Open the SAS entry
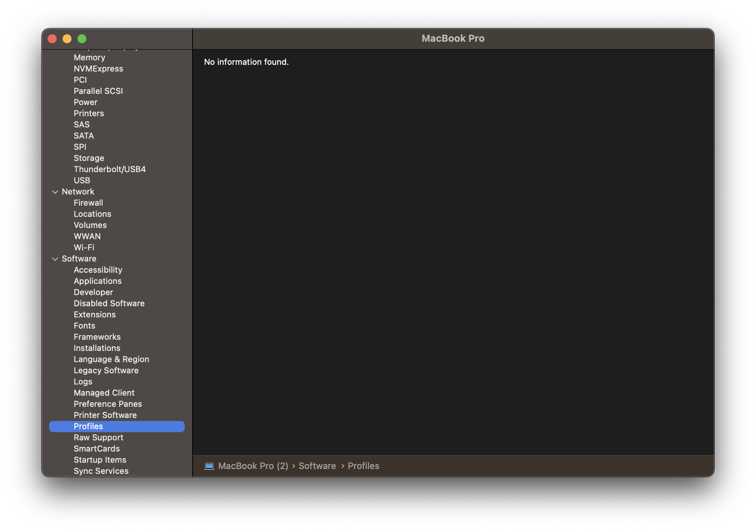 [x=82, y=124]
